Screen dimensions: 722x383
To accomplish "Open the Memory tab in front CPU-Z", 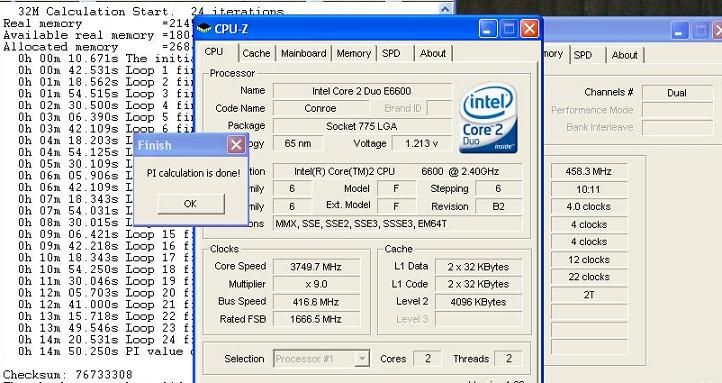I will pos(354,53).
